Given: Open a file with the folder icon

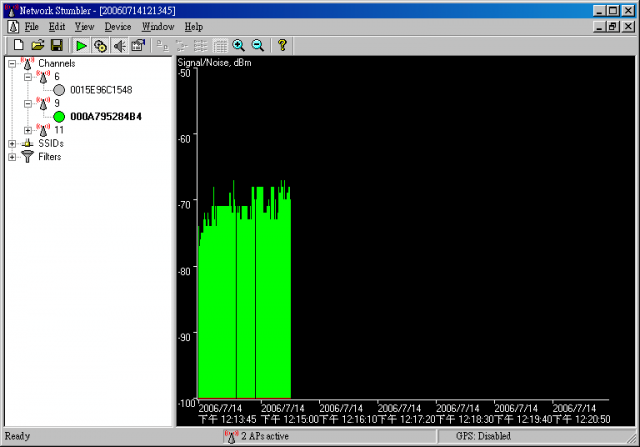Looking at the screenshot, I should (x=38, y=46).
